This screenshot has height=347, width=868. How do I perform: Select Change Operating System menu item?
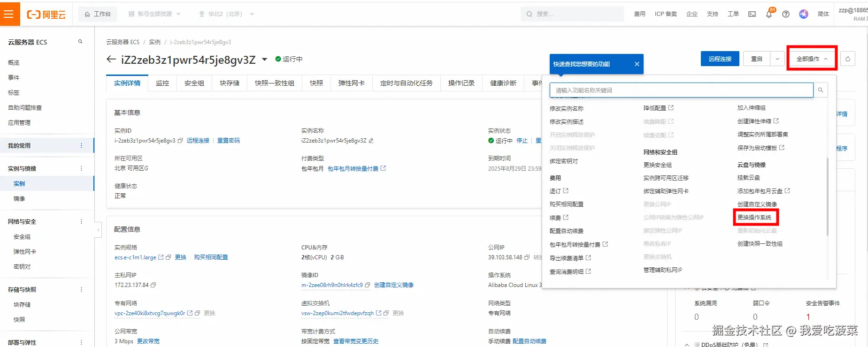pos(754,218)
